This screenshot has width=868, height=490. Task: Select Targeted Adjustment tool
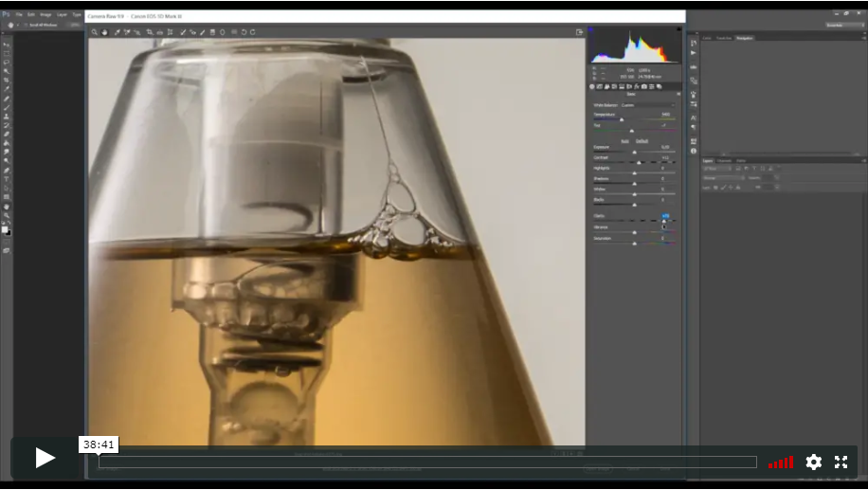pyautogui.click(x=136, y=32)
